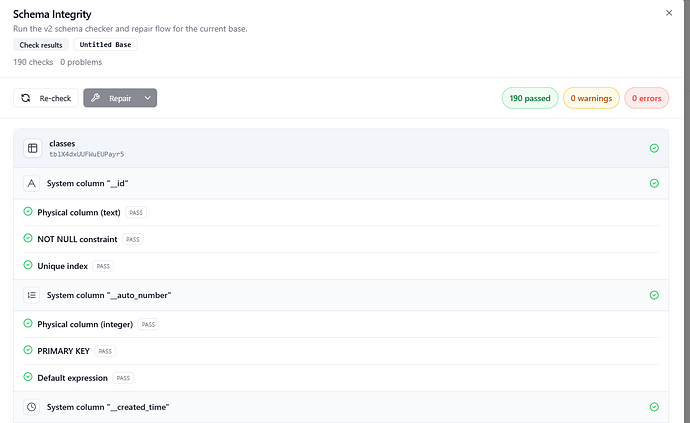Click the text type icon for "__id" column
The height and width of the screenshot is (423, 690).
(32, 184)
